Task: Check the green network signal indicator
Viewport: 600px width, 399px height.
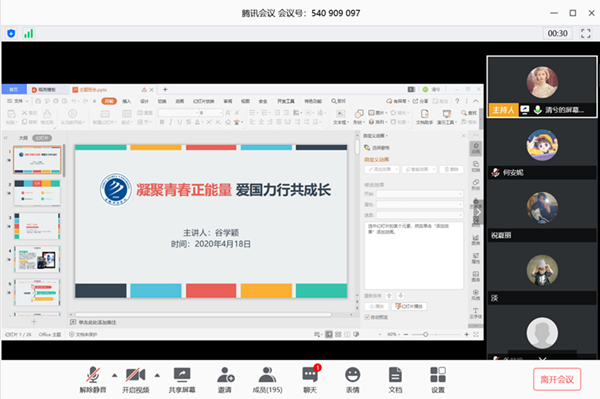Action: click(x=29, y=33)
